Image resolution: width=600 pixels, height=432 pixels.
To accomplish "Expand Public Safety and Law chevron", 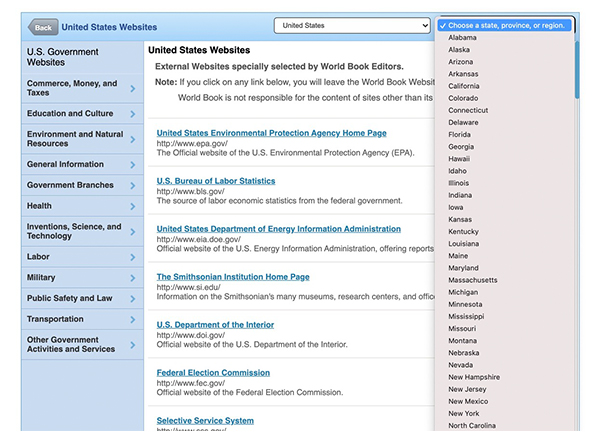I will 133,298.
